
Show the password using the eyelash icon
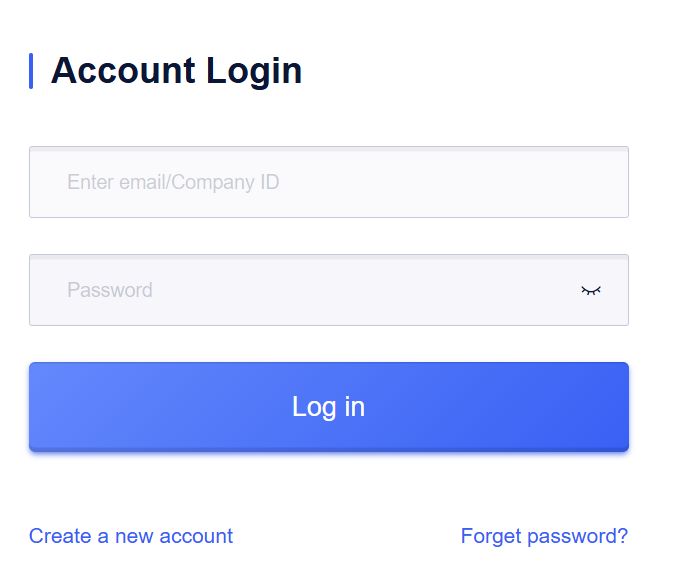click(x=591, y=291)
